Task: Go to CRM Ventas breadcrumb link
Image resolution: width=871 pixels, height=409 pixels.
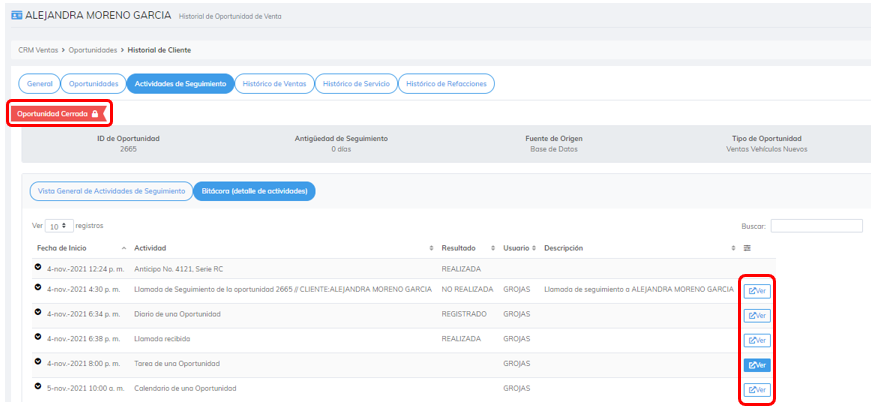Action: pyautogui.click(x=40, y=49)
